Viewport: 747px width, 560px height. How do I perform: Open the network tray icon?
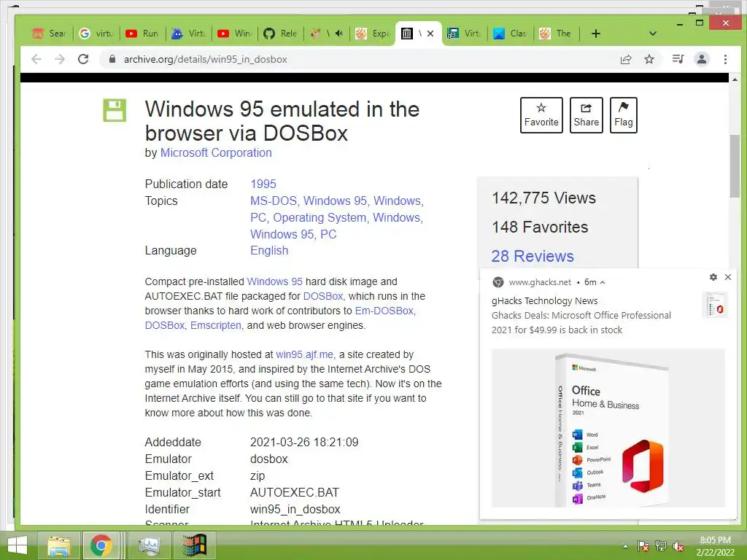[x=661, y=546]
